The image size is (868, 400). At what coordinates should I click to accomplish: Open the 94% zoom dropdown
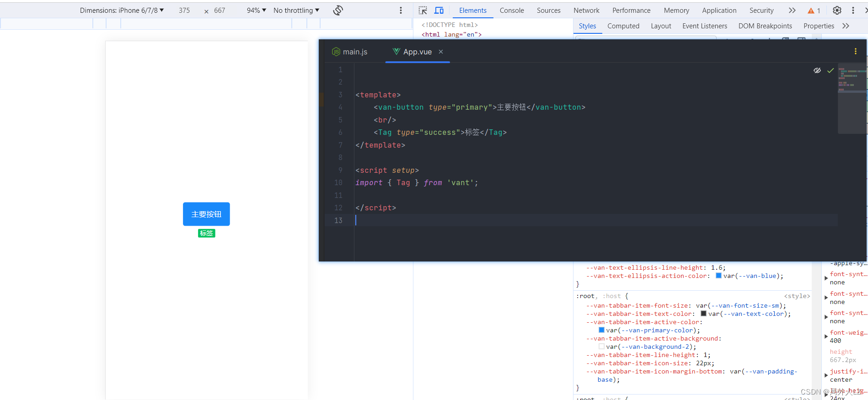click(256, 10)
